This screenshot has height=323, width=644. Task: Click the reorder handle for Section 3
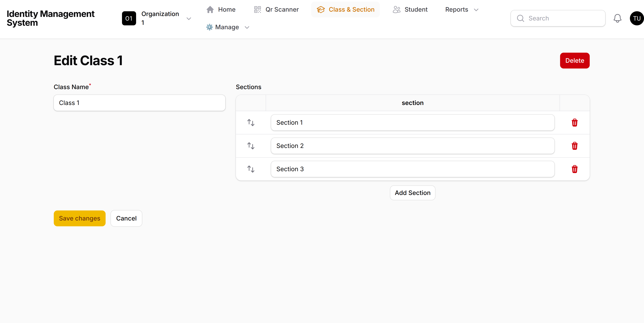click(251, 169)
